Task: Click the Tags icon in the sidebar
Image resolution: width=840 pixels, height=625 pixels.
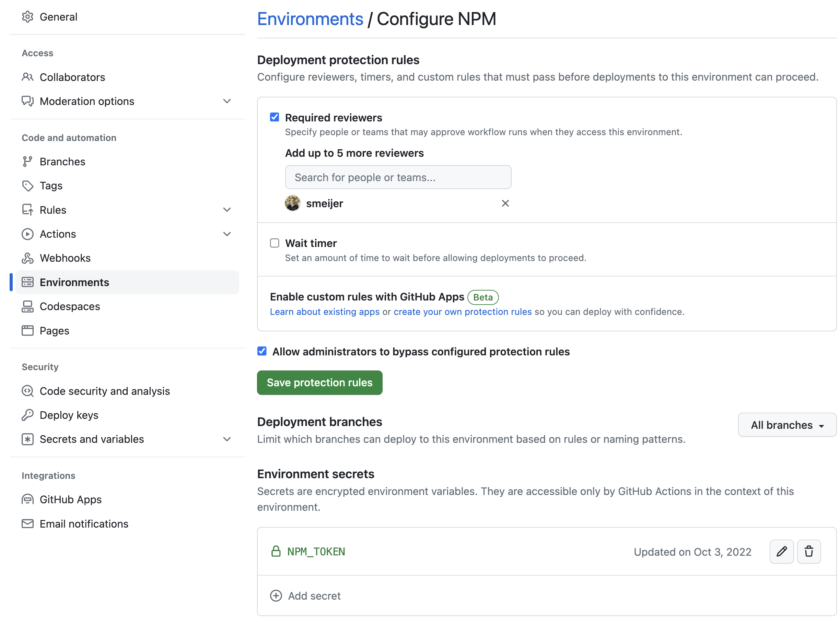Action: coord(27,185)
